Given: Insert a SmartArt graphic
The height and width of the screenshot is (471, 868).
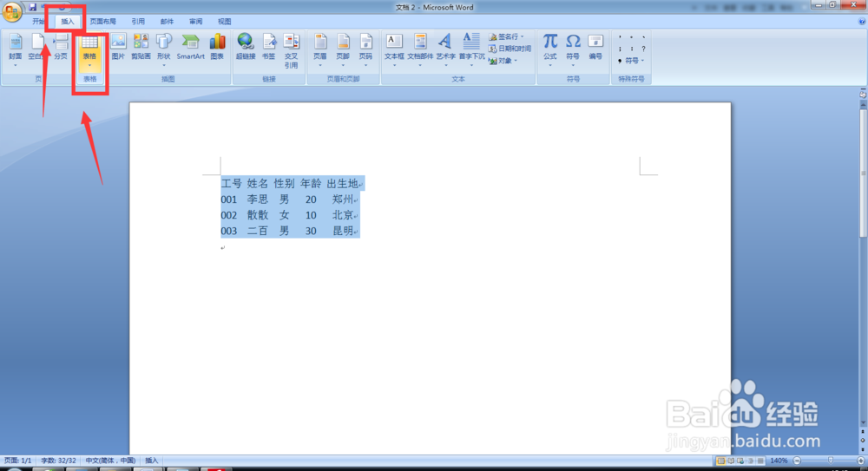Looking at the screenshot, I should point(190,48).
